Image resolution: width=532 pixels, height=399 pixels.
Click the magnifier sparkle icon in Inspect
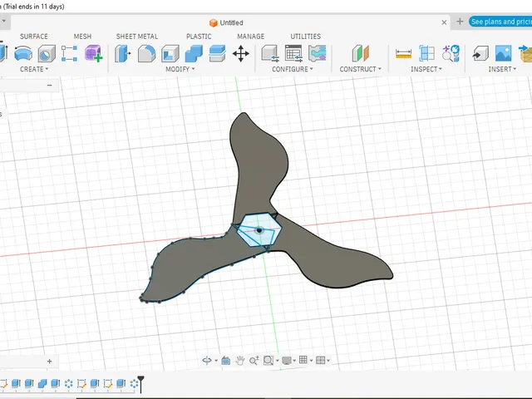451,53
